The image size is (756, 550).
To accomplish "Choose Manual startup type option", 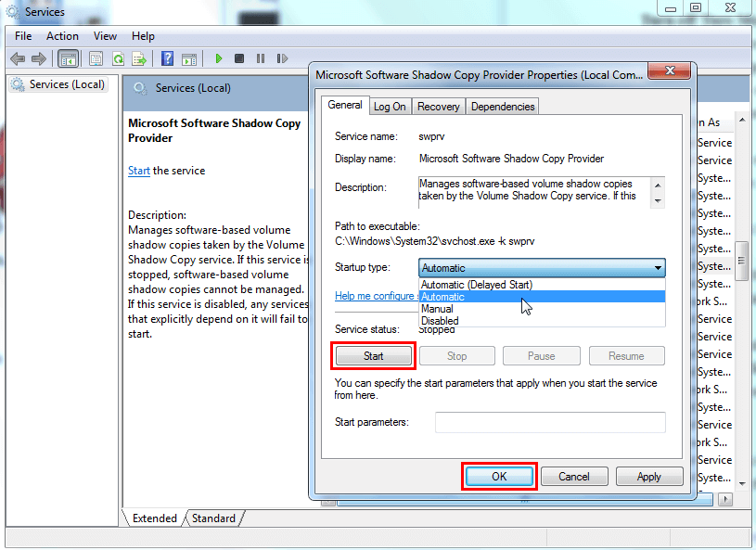I will click(542, 309).
